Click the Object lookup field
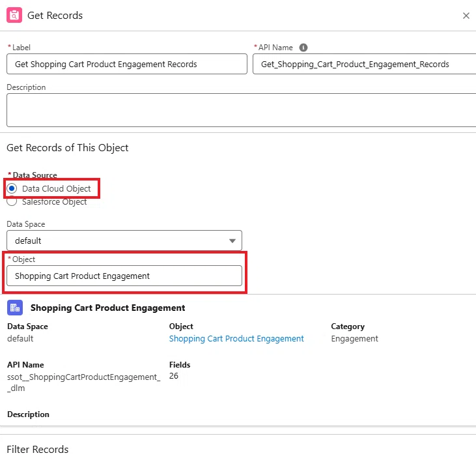The width and height of the screenshot is (476, 464). (124, 276)
